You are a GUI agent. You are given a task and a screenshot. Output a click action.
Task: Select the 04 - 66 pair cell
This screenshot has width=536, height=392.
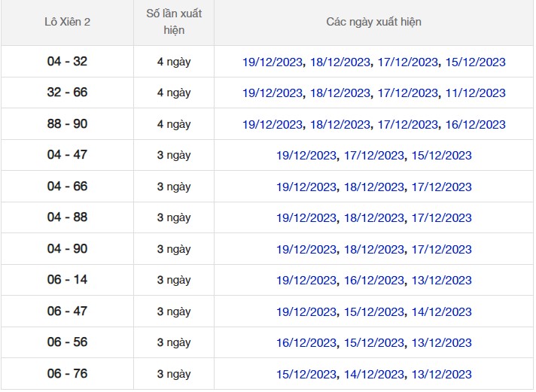pyautogui.click(x=67, y=187)
